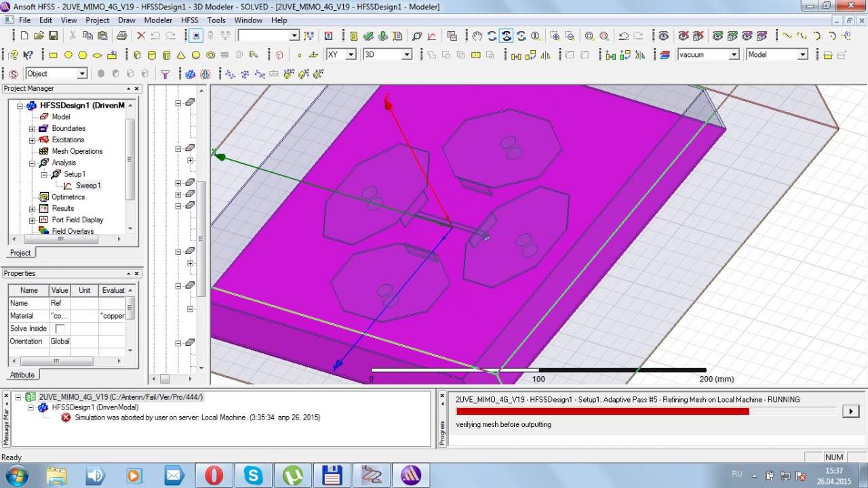Click the Draw Sphere tool
This screenshot has width=868, height=488.
click(196, 55)
